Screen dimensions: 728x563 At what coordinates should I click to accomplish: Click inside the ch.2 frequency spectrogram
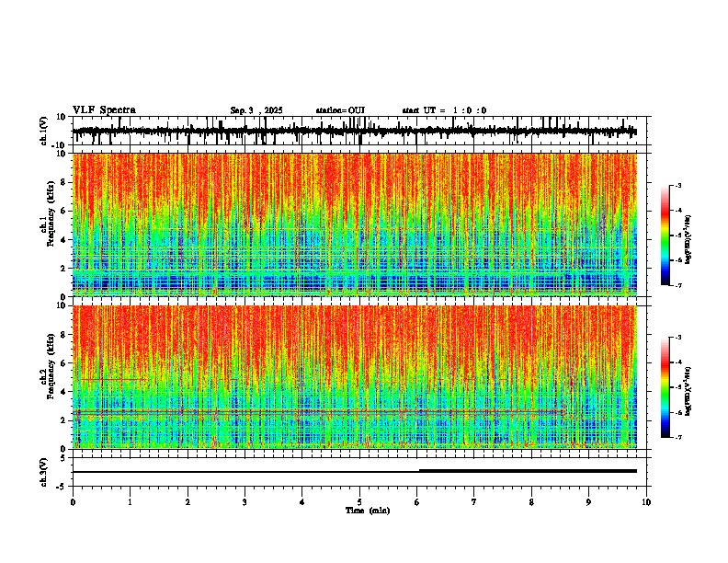(355, 377)
